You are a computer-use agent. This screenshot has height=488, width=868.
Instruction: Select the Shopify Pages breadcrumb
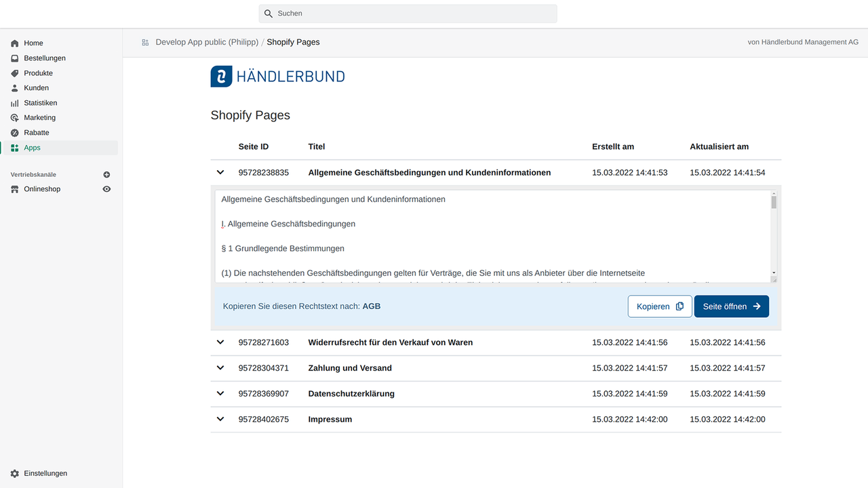(293, 41)
